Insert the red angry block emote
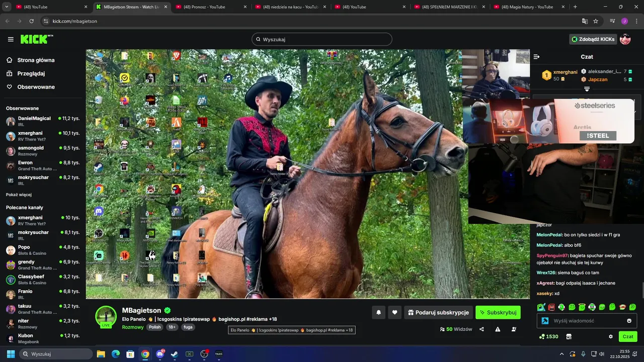This screenshot has width=644, height=362. click(x=551, y=307)
